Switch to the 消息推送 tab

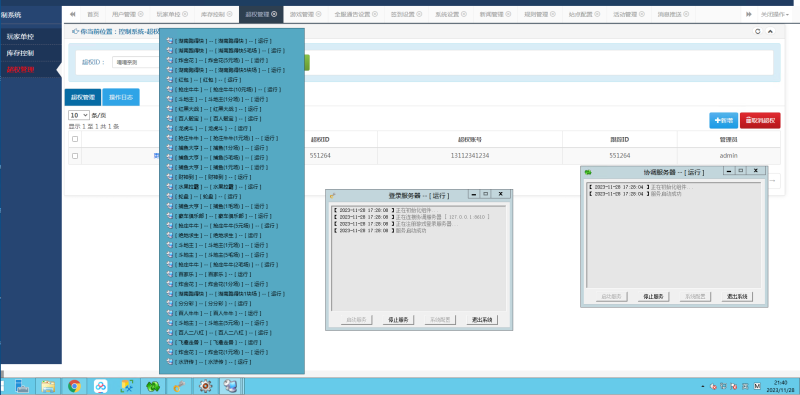(672, 14)
